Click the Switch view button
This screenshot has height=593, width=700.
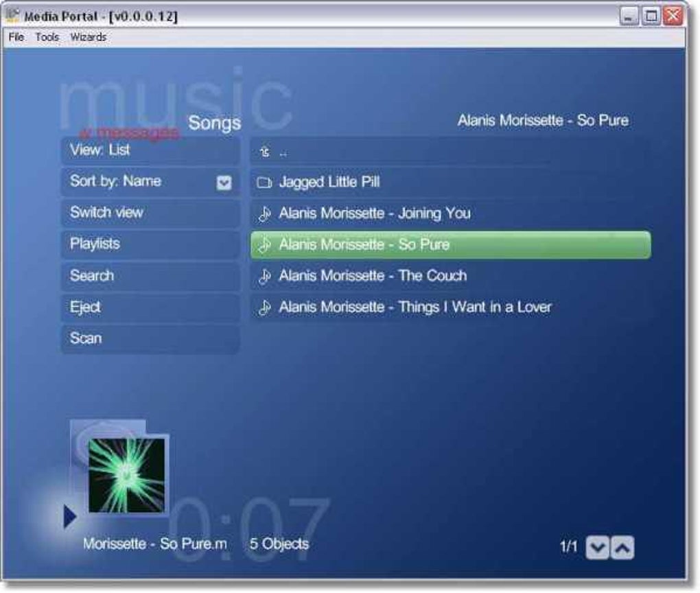click(150, 213)
